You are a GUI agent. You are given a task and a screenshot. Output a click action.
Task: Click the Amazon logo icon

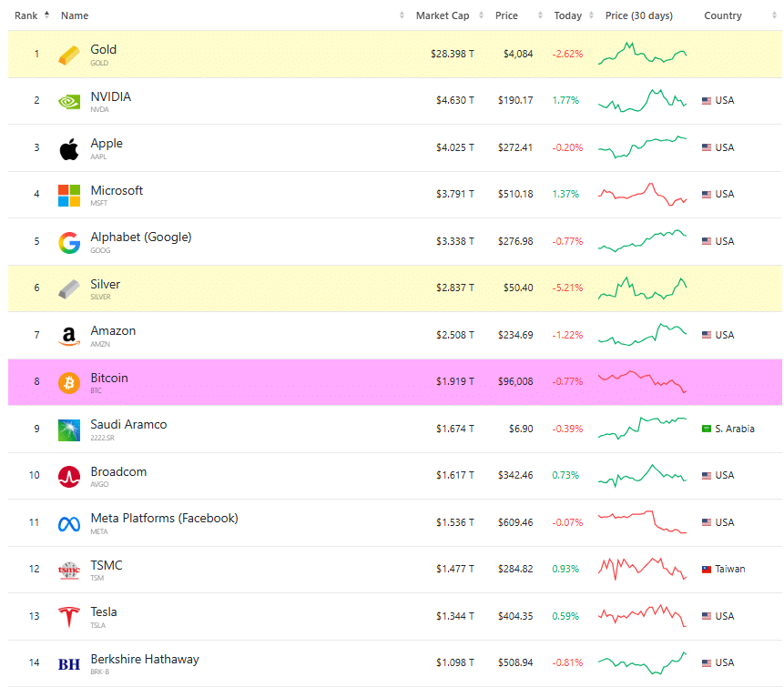point(69,336)
